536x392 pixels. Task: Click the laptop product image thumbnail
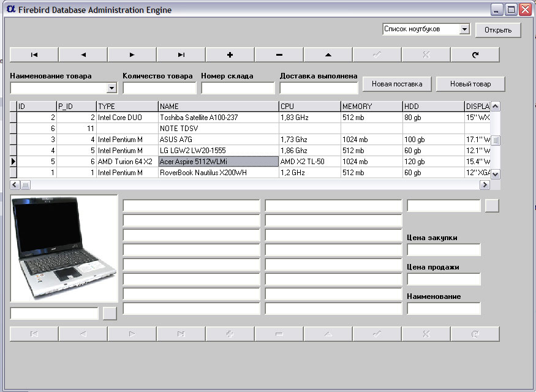(64, 249)
